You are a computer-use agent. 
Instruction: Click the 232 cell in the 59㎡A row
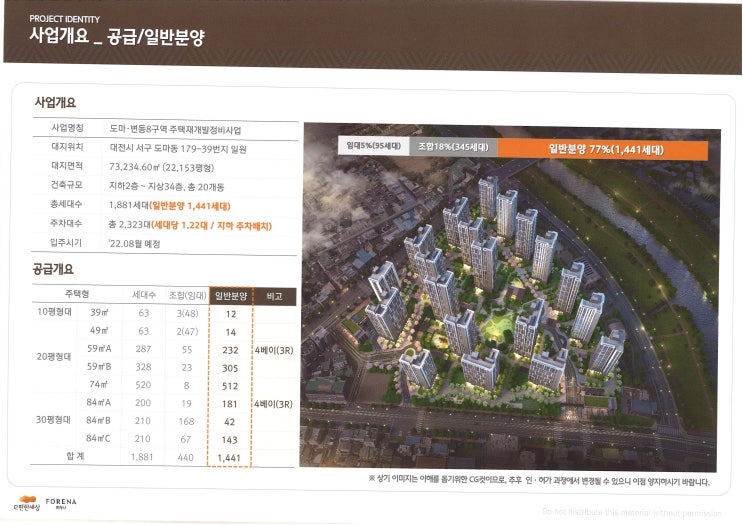[x=230, y=350]
